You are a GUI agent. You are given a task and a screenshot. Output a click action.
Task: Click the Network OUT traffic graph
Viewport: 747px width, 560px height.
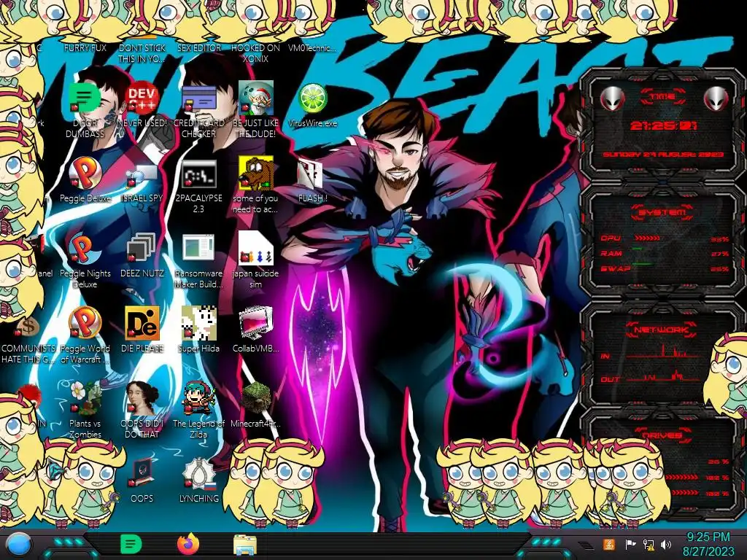[x=663, y=376]
